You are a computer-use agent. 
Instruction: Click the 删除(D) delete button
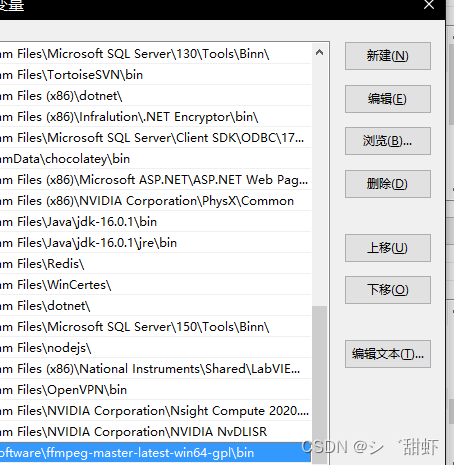tap(388, 184)
